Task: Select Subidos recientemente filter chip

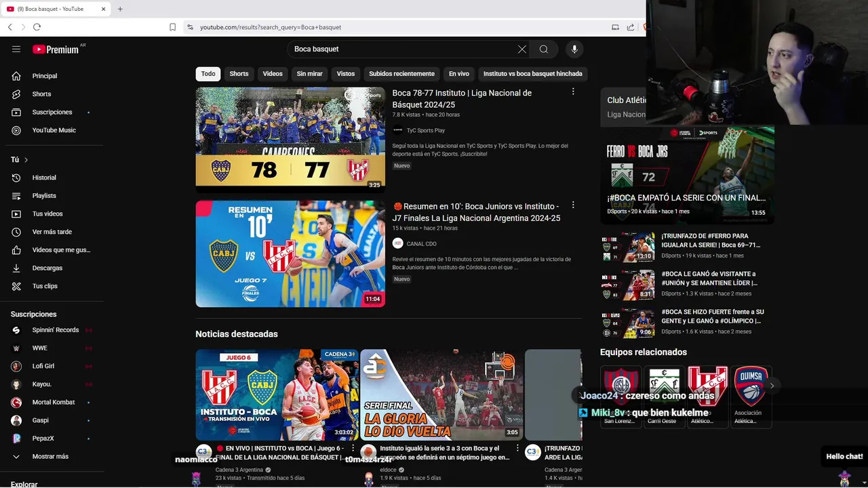Action: (401, 74)
